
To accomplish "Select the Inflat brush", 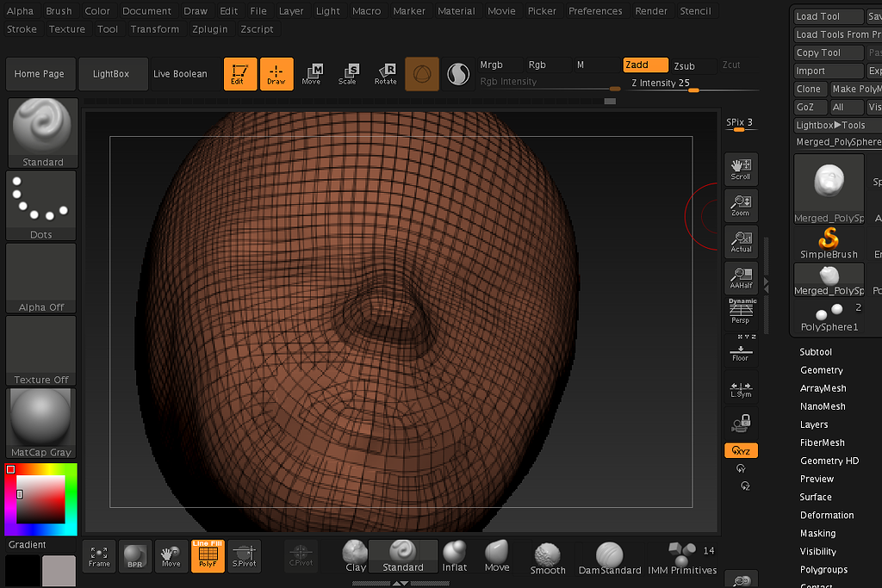I will (454, 555).
